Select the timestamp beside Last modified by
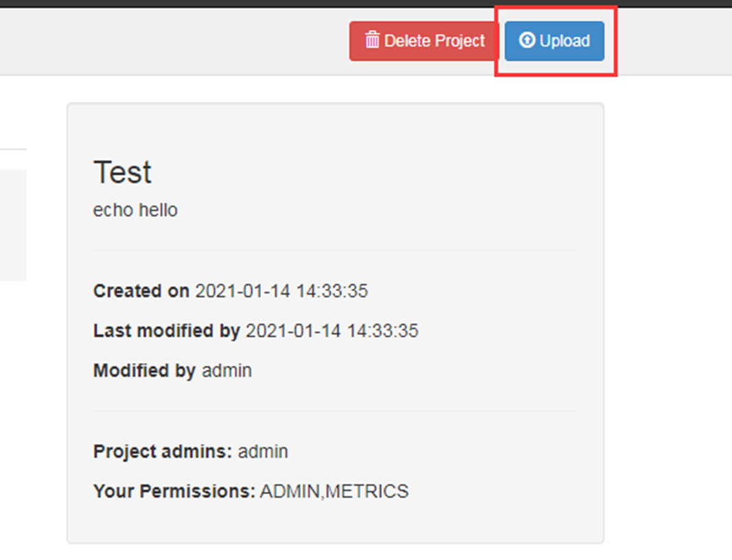The width and height of the screenshot is (732, 560). [x=332, y=331]
